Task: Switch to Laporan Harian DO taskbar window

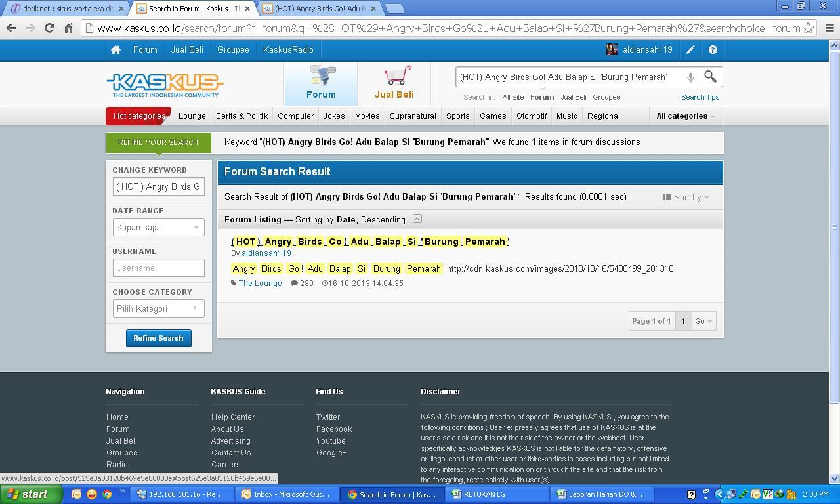Action: [x=602, y=494]
